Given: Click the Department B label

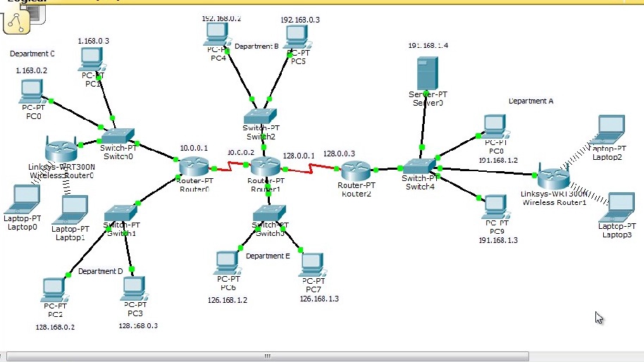Looking at the screenshot, I should click(256, 46).
